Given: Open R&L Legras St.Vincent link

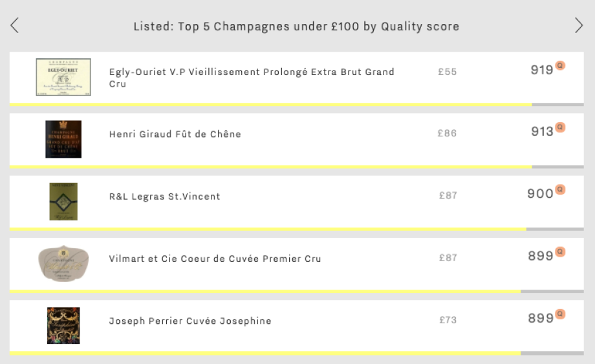Looking at the screenshot, I should click(165, 197).
